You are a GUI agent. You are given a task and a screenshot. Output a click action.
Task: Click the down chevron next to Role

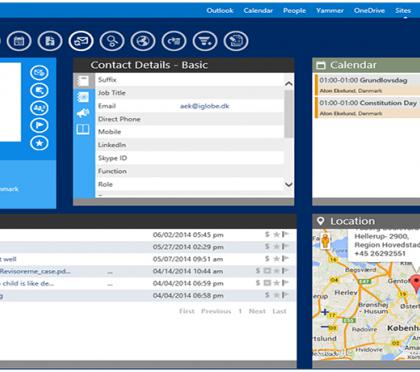(x=289, y=184)
